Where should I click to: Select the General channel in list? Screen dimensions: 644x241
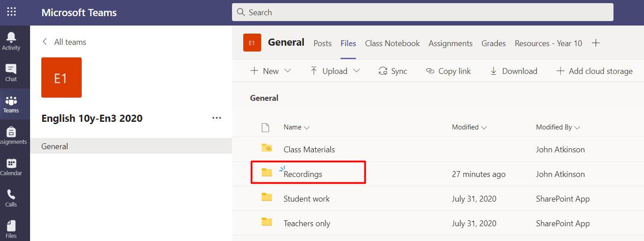coord(131,146)
